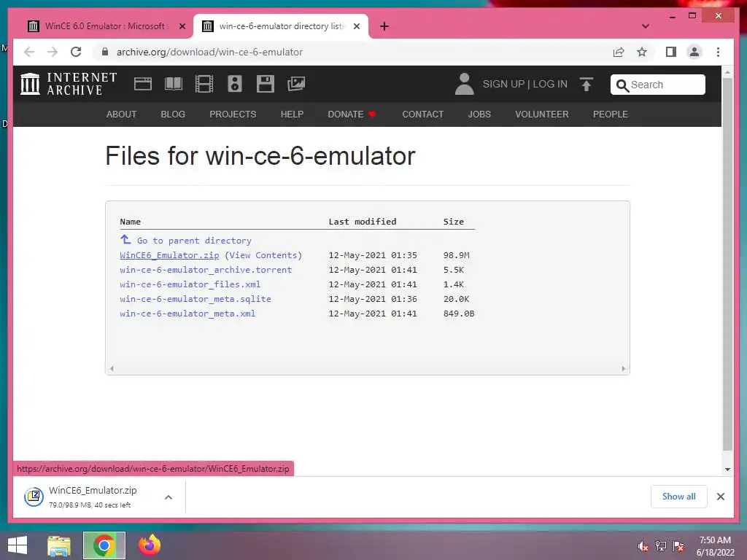
Task: Click the SIGN UP link
Action: 503,85
